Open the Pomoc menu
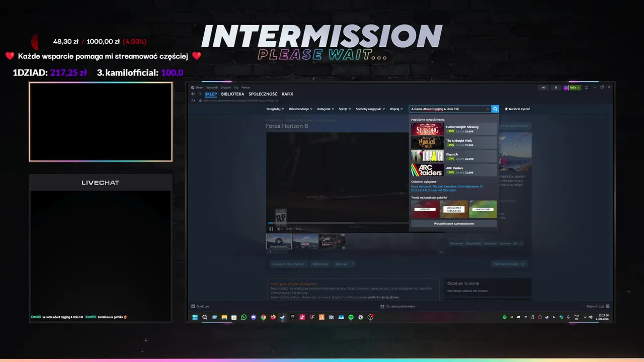The height and width of the screenshot is (362, 644). click(246, 87)
